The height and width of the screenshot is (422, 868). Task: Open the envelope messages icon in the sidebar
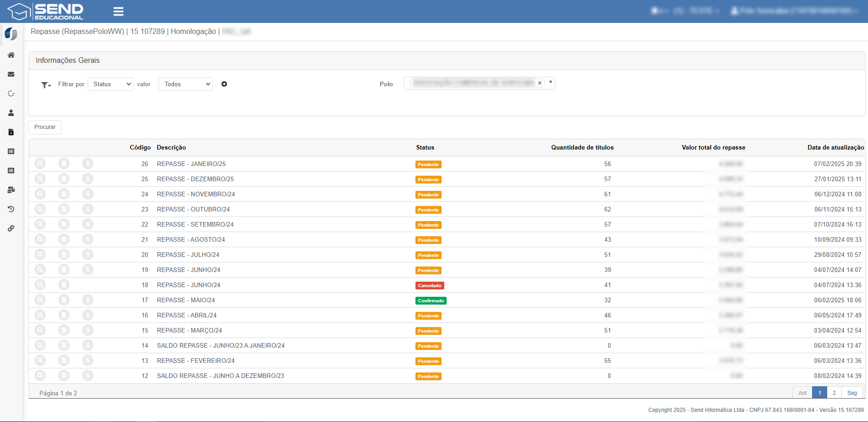(11, 74)
